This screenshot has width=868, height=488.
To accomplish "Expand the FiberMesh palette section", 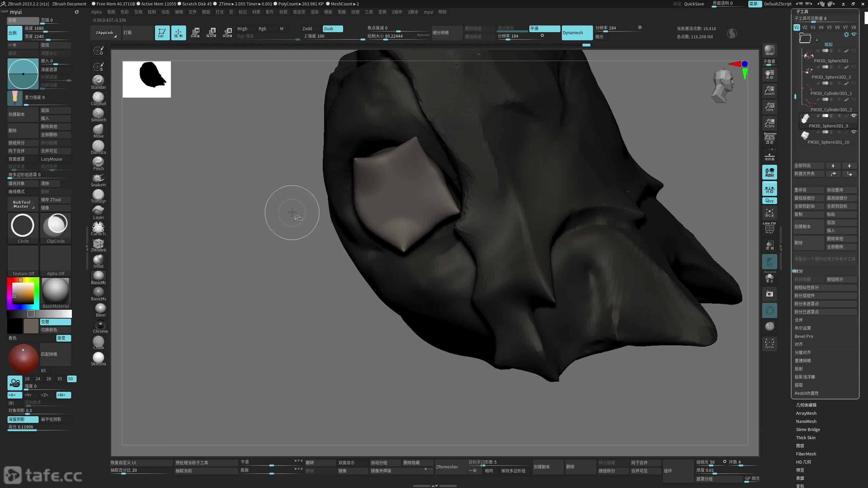I will [x=806, y=454].
